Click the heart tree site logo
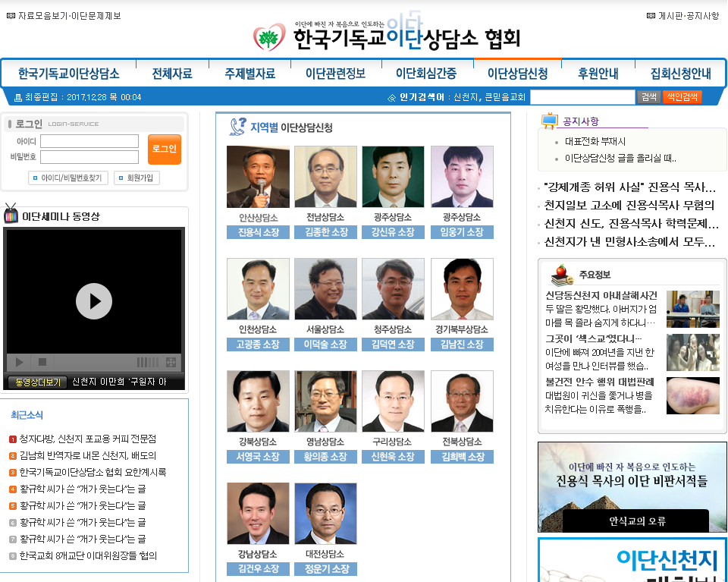 coord(269,37)
